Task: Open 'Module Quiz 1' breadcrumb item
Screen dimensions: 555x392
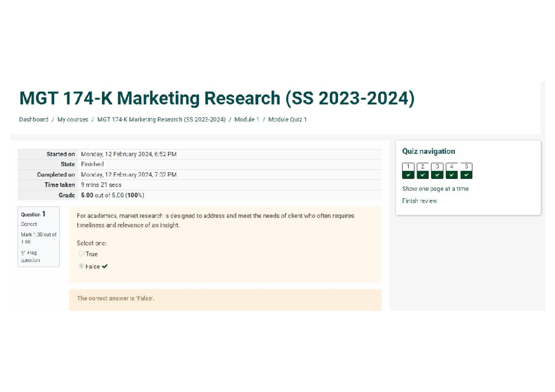Action: click(288, 119)
